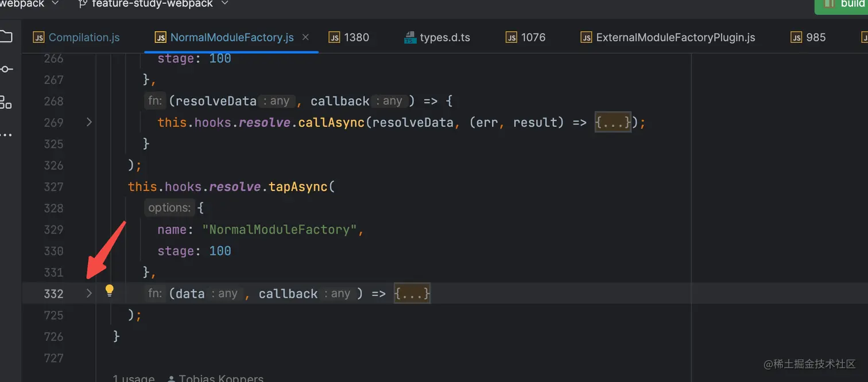Click the tapAsync method call text

[x=298, y=186]
